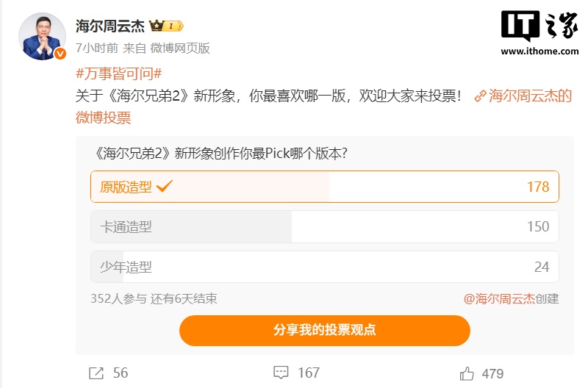The height and width of the screenshot is (388, 588).
Task: Open 海尔周云杰的微博投票 link
Action: [530, 96]
